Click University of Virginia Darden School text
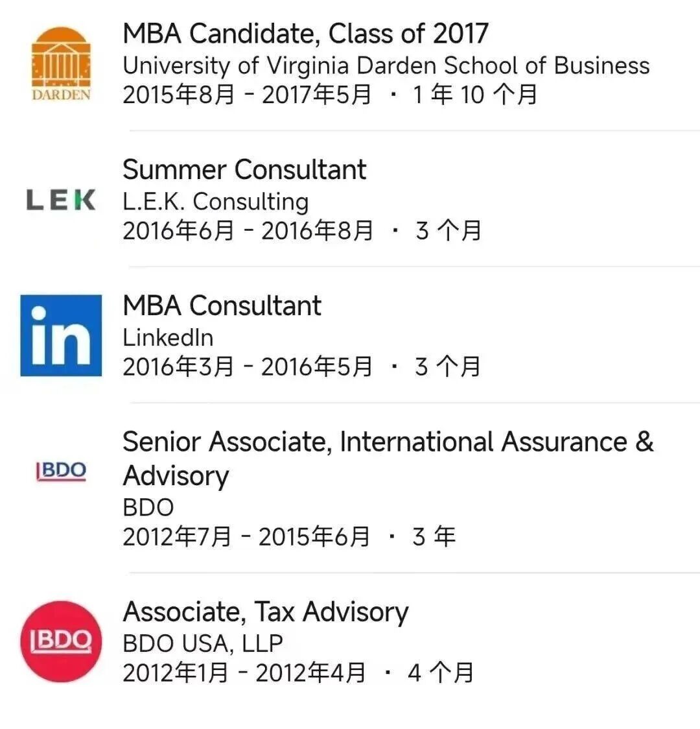The height and width of the screenshot is (729, 700). 386,65
